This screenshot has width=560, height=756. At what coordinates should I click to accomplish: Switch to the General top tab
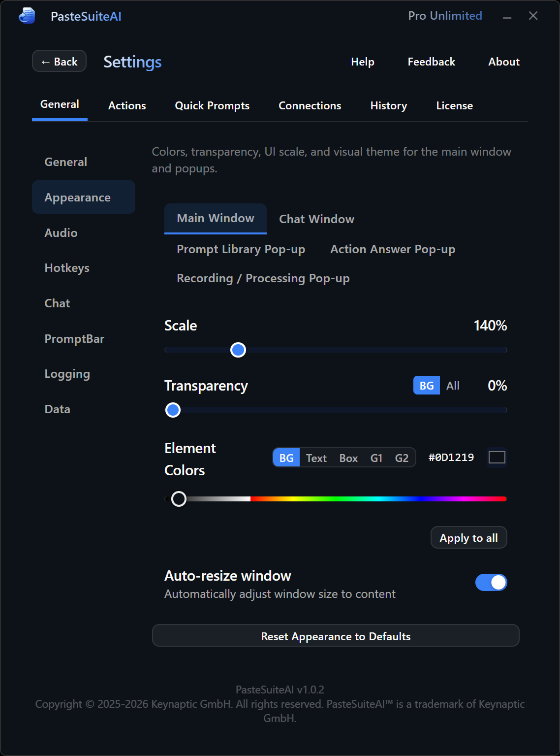coord(60,104)
